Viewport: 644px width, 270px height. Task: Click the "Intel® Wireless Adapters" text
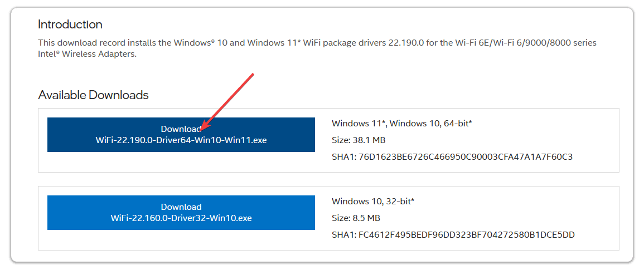pos(86,54)
